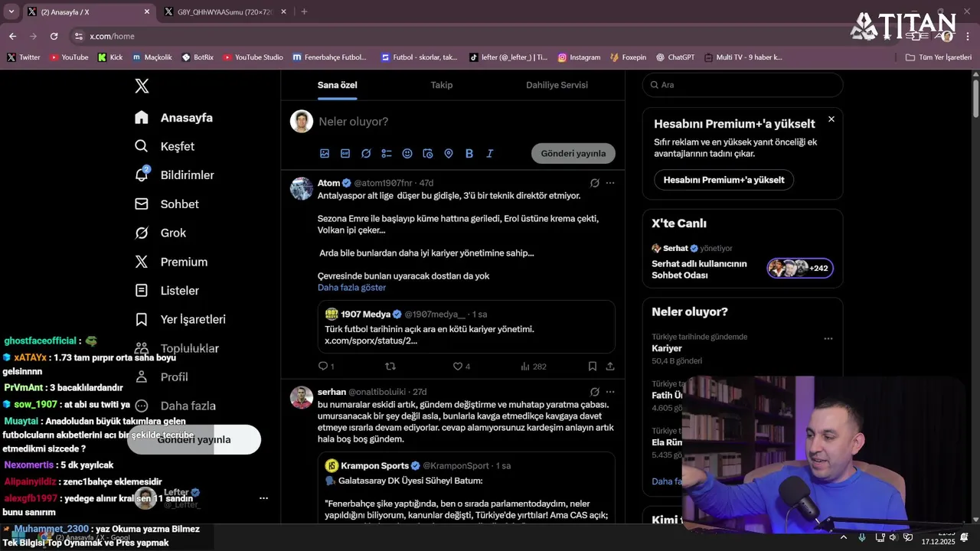Reload the page
The image size is (980, 551).
pyautogui.click(x=54, y=36)
